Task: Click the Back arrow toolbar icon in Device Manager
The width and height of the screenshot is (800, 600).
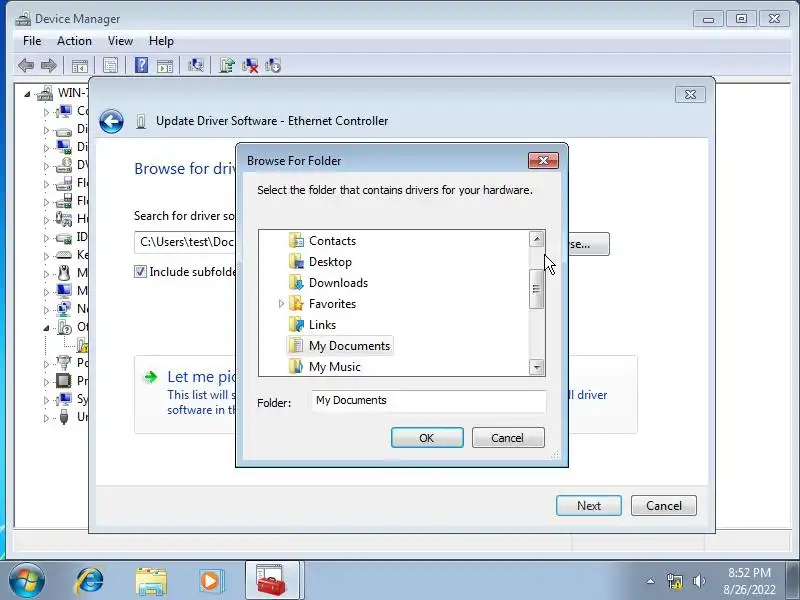Action: coord(26,65)
